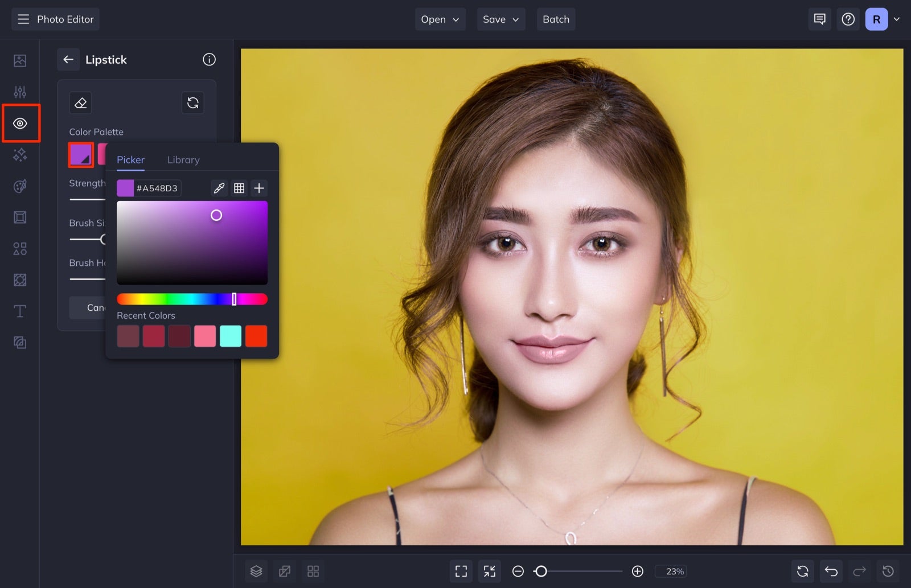Pick the teal swatch from Recent Colors
Screen dimensions: 911x588
click(231, 336)
